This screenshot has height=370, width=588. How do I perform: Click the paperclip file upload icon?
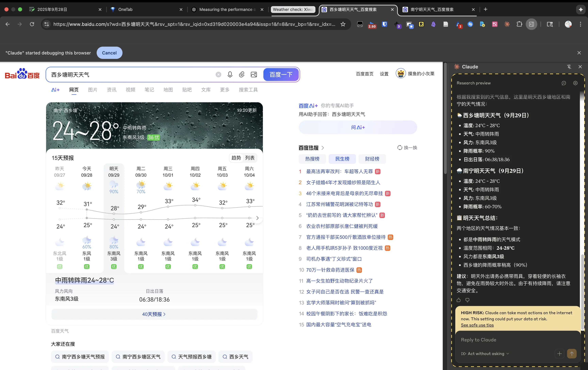241,75
